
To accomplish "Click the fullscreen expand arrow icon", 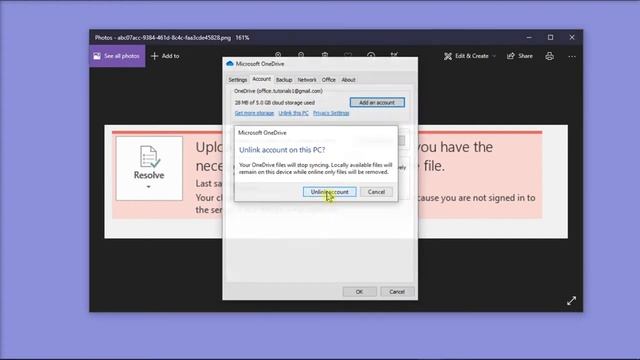I will 571,301.
